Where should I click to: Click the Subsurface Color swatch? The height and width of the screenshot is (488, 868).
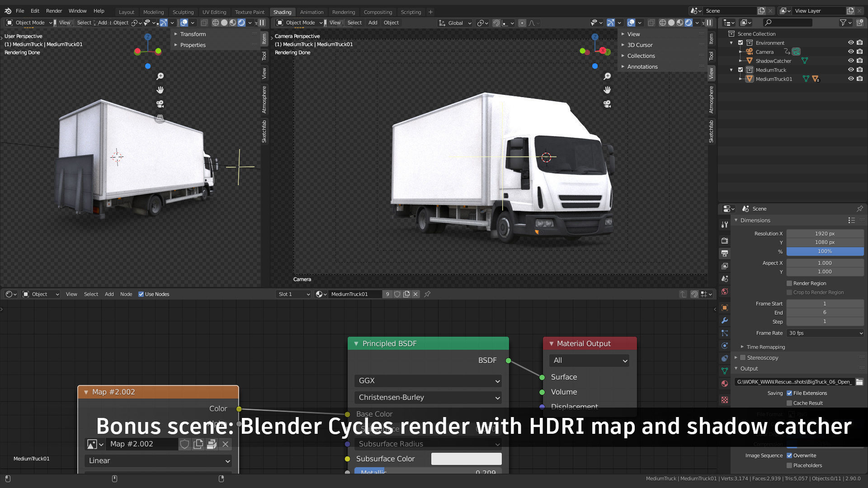[x=466, y=459]
